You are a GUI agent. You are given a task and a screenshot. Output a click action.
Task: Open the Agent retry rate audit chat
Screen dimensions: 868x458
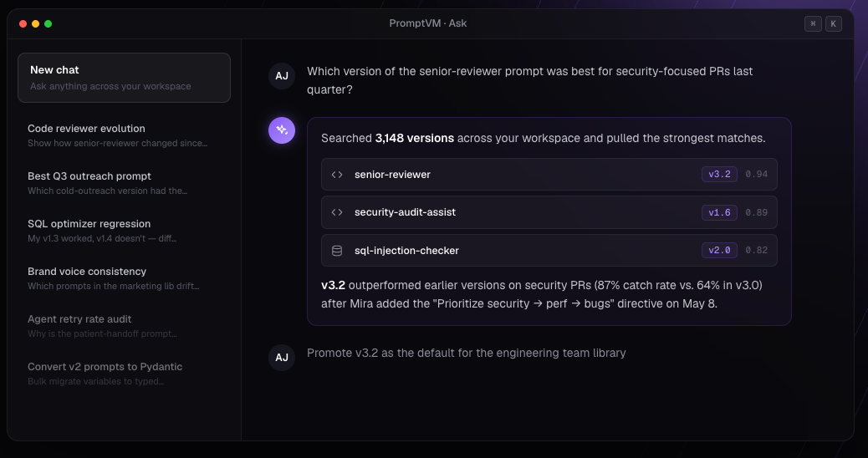pyautogui.click(x=124, y=326)
